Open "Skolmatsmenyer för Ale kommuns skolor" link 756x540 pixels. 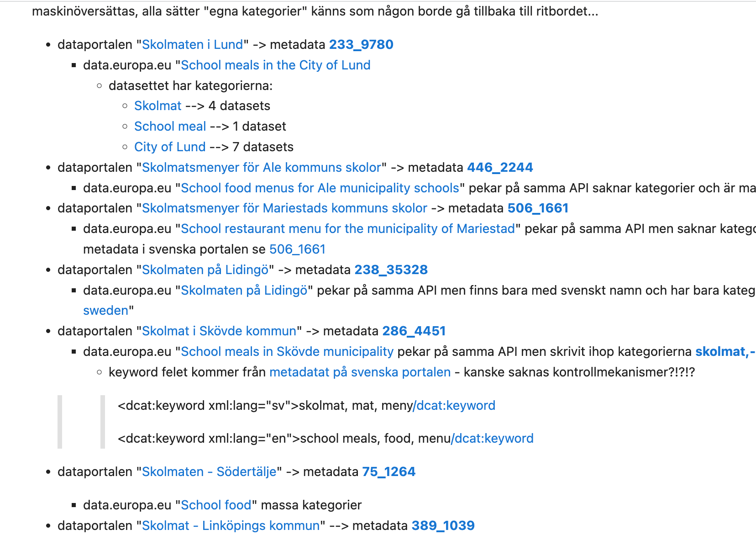tap(261, 168)
